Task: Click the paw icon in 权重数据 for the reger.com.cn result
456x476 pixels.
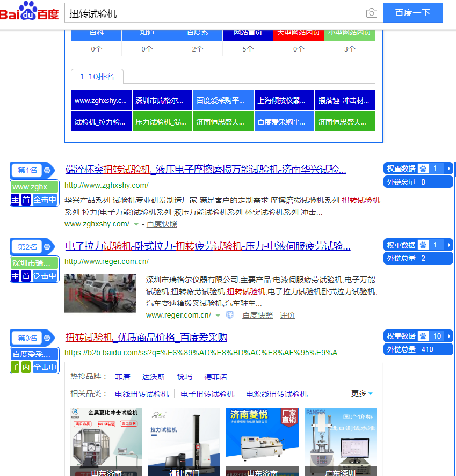Action: (423, 245)
